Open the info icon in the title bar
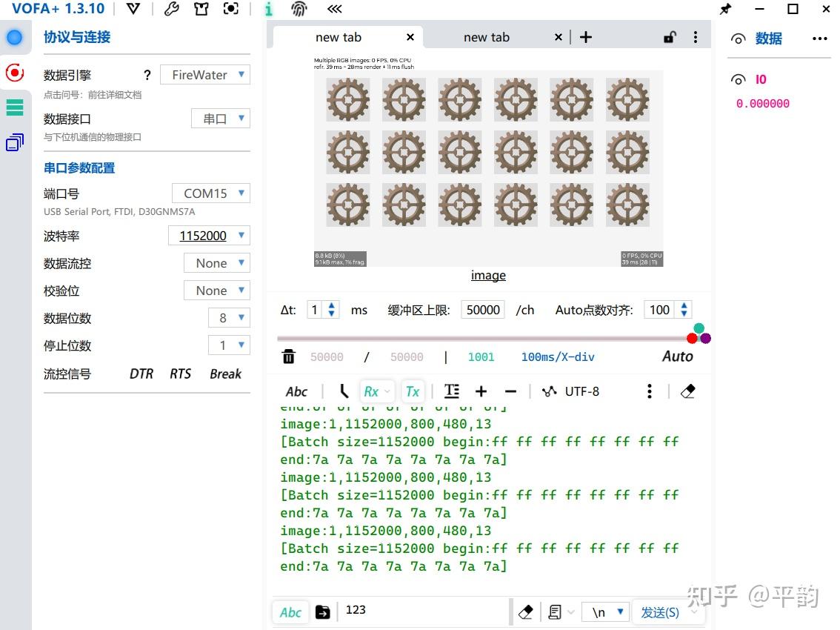This screenshot has width=840, height=630. click(268, 9)
